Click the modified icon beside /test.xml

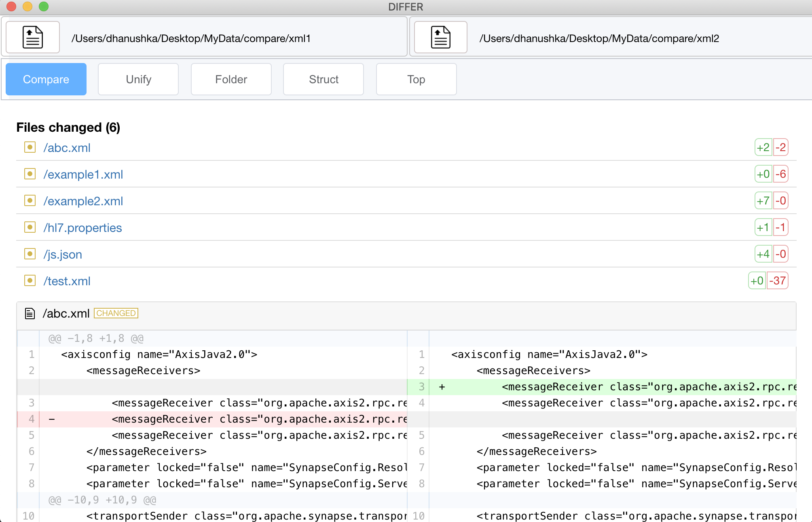click(30, 281)
